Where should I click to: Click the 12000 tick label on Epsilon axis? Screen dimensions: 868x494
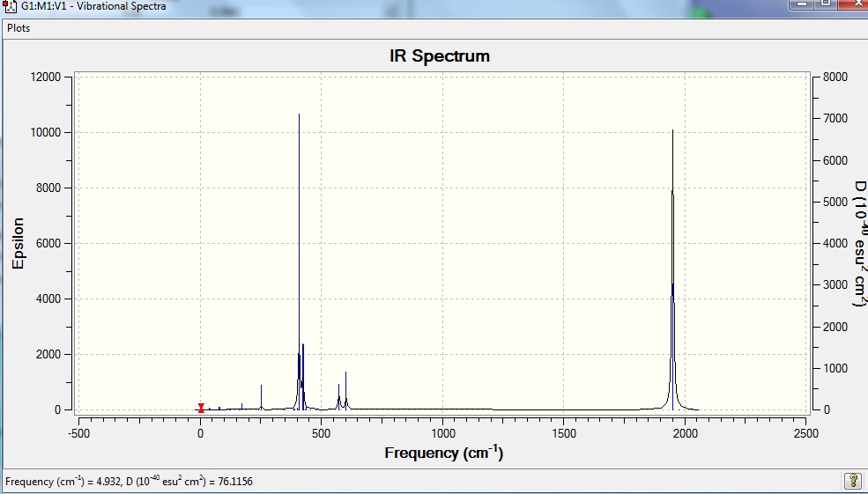pos(46,77)
